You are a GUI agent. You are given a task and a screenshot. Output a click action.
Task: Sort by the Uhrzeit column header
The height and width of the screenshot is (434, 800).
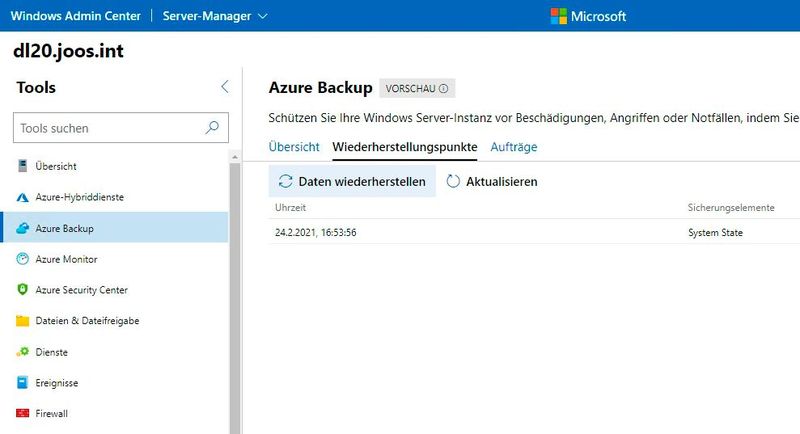pos(290,208)
